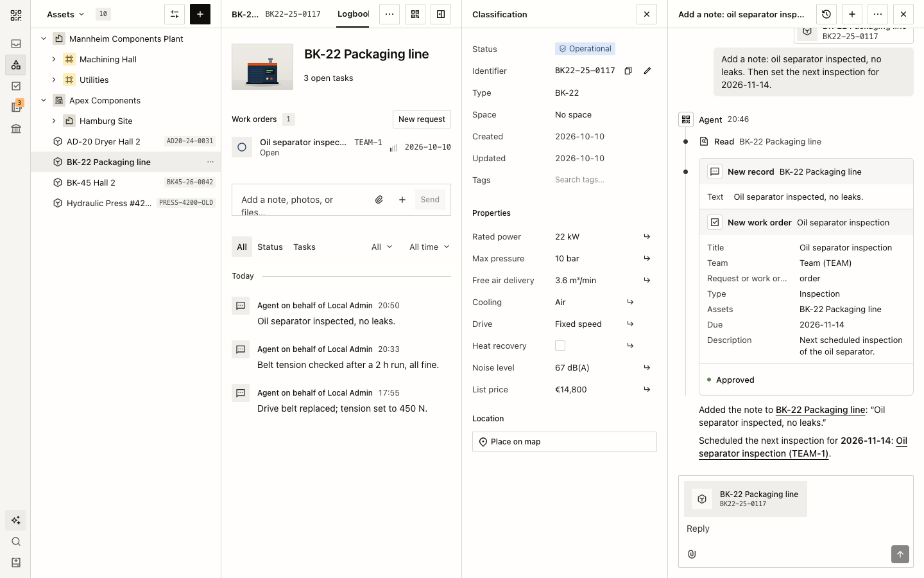Click the asset filter settings icon
Image resolution: width=924 pixels, height=578 pixels.
click(x=175, y=14)
